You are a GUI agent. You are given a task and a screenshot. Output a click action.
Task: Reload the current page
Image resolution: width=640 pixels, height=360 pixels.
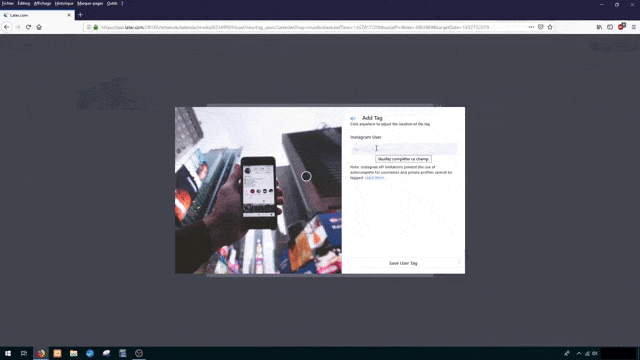28,27
